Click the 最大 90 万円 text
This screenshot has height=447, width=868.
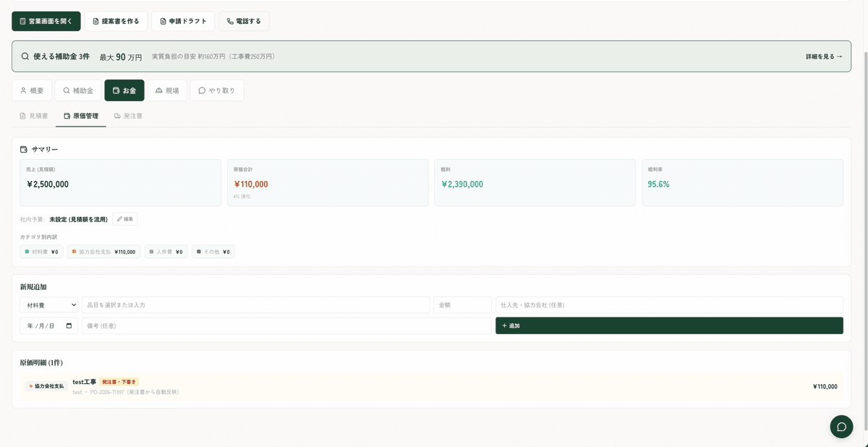pos(121,56)
